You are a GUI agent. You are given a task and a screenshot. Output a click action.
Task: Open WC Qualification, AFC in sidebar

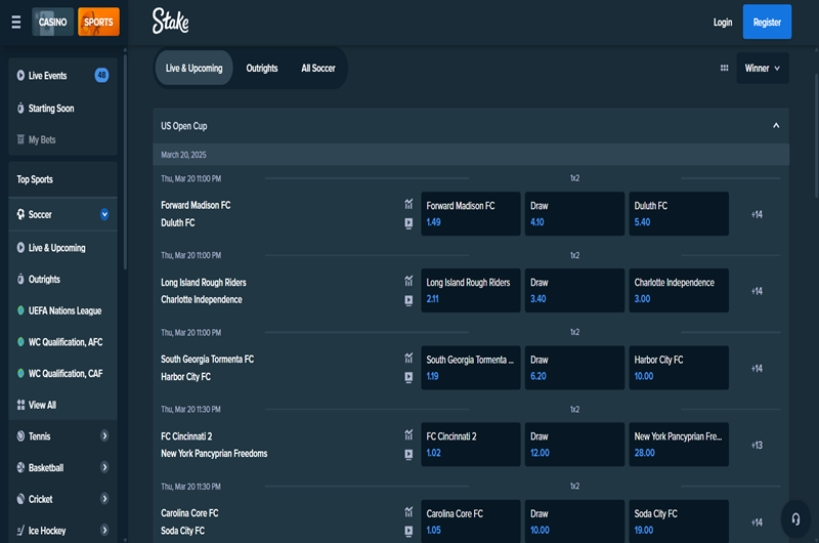(x=63, y=342)
